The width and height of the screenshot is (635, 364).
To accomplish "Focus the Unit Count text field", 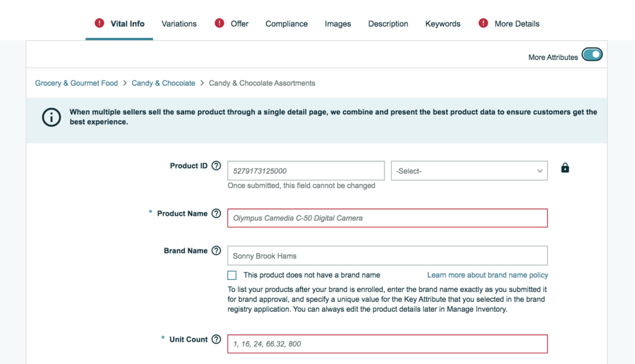I will tap(387, 344).
